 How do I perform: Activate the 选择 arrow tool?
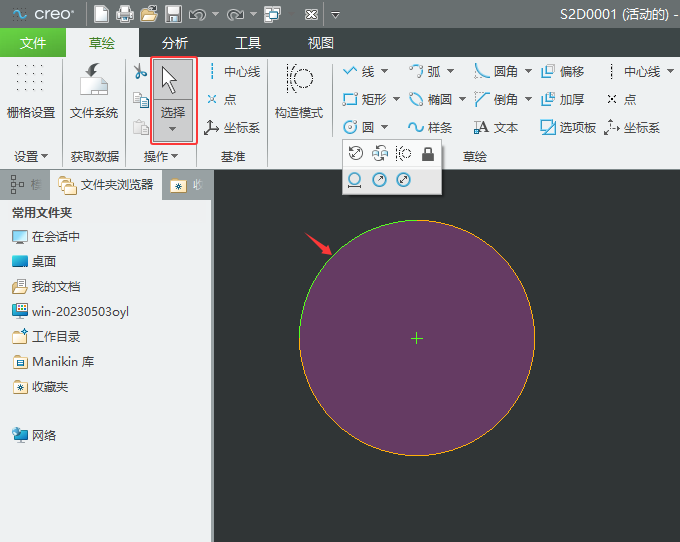[x=173, y=79]
